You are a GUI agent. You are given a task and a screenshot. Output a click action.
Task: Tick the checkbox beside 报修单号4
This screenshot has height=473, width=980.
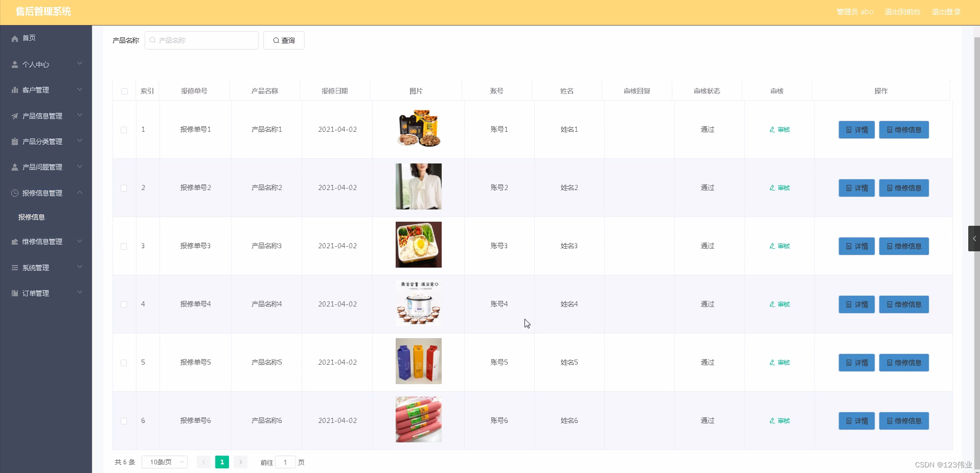point(124,305)
